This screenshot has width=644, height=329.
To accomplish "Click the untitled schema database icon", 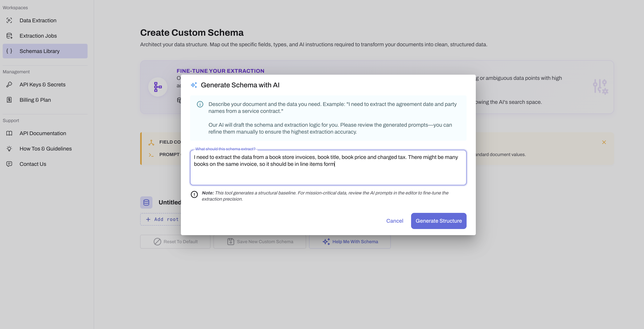I will coord(146,202).
